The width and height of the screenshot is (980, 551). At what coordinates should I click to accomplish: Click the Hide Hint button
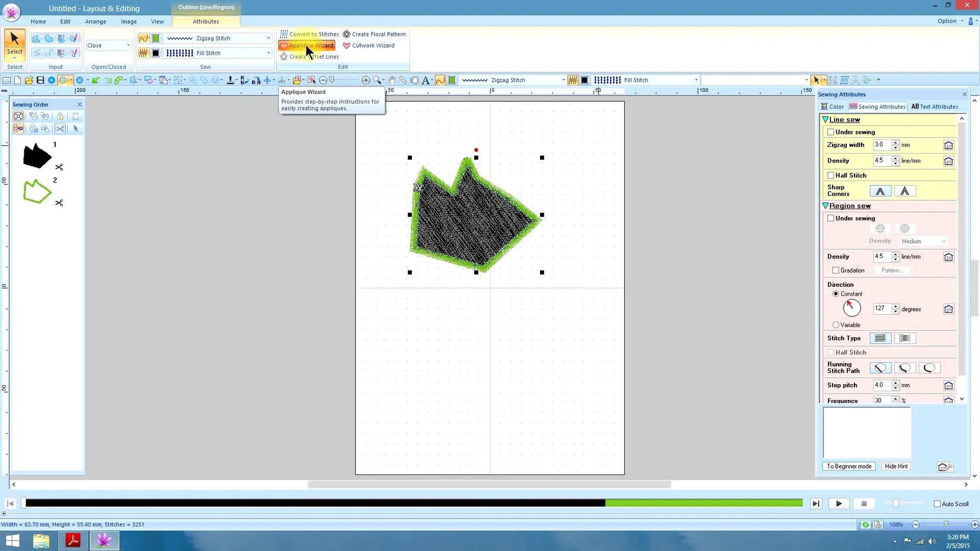[x=896, y=466]
